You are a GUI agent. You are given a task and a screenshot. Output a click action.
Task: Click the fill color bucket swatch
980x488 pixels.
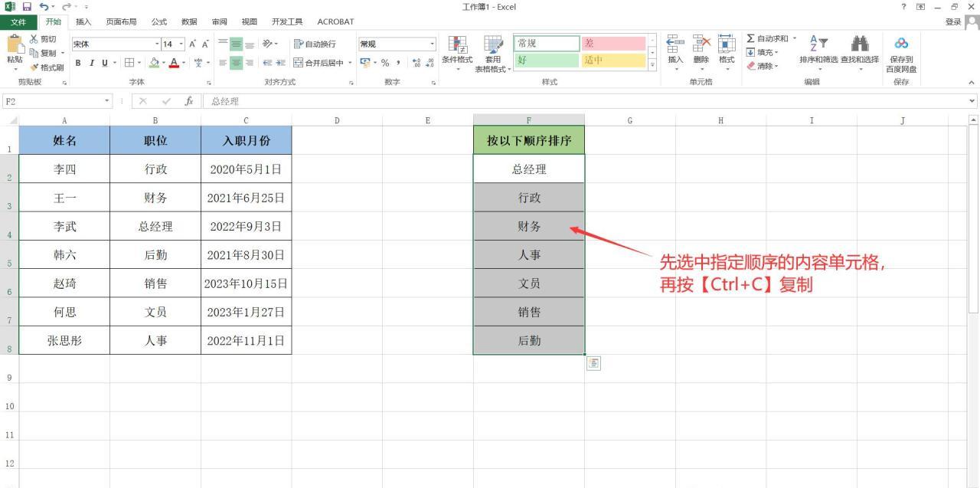tap(154, 63)
